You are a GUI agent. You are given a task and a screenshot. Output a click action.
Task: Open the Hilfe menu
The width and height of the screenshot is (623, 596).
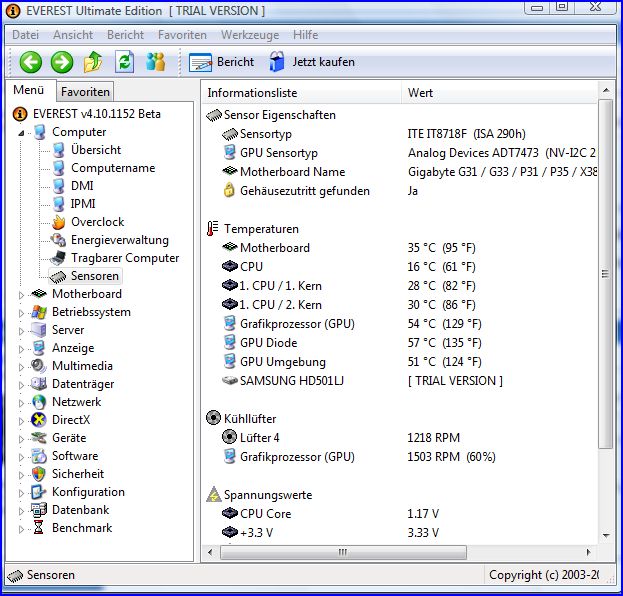pos(306,35)
